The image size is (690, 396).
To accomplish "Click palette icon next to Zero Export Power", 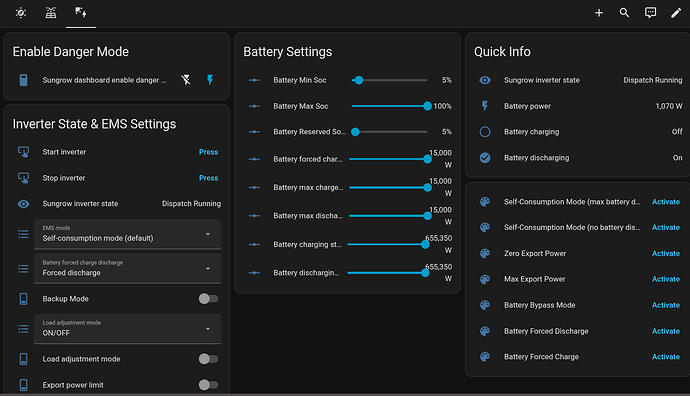I will [485, 253].
